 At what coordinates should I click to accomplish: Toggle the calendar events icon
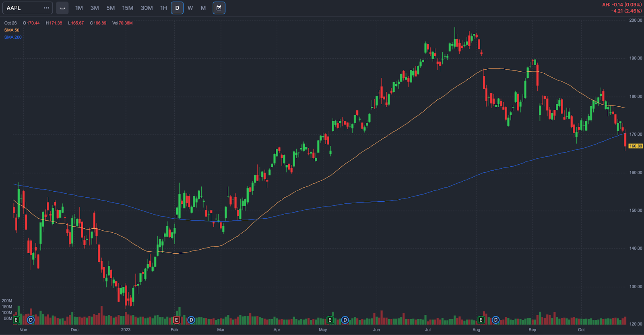[219, 8]
